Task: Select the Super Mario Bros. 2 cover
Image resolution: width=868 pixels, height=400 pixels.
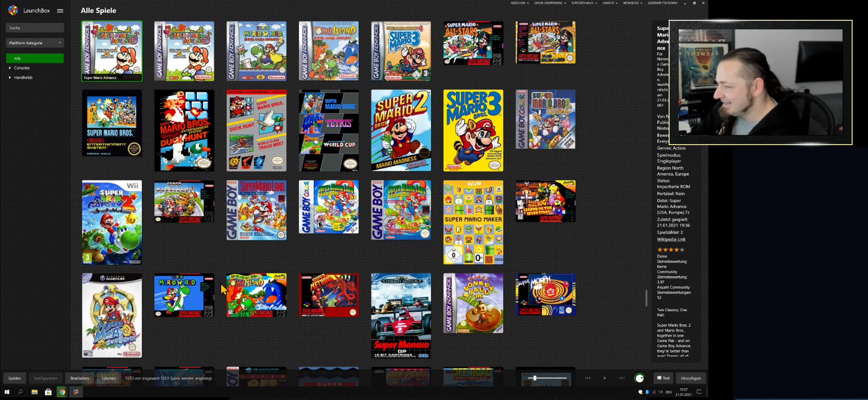Action: pyautogui.click(x=401, y=130)
